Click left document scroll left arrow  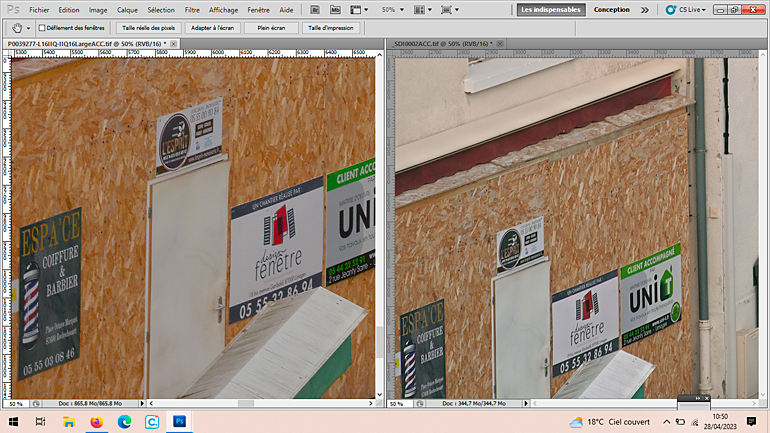point(151,404)
